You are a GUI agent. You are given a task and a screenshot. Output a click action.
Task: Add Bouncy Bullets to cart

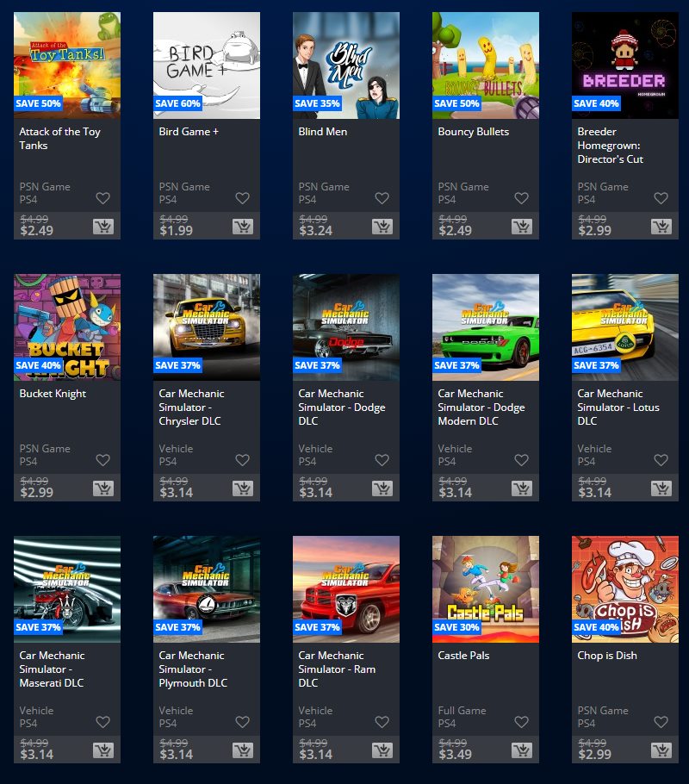point(522,227)
